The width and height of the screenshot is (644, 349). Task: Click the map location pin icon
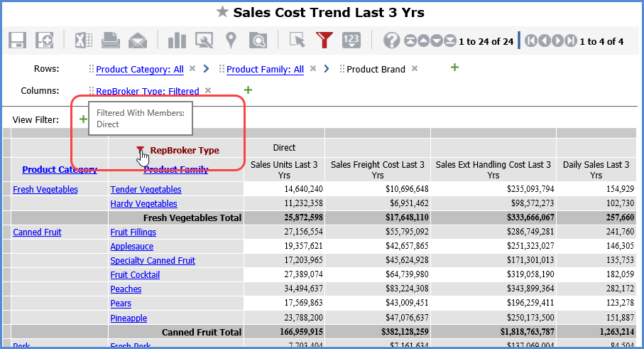coord(231,41)
